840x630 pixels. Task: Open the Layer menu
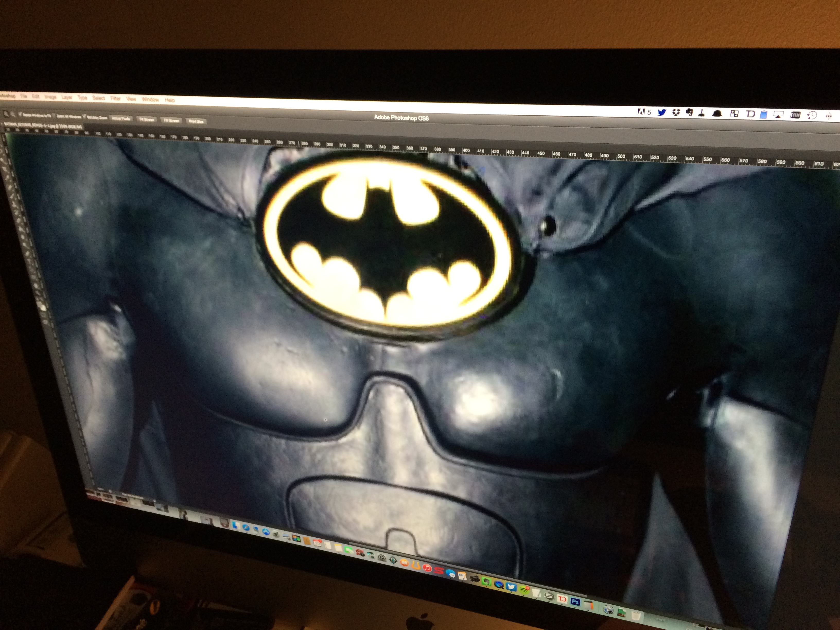click(67, 98)
